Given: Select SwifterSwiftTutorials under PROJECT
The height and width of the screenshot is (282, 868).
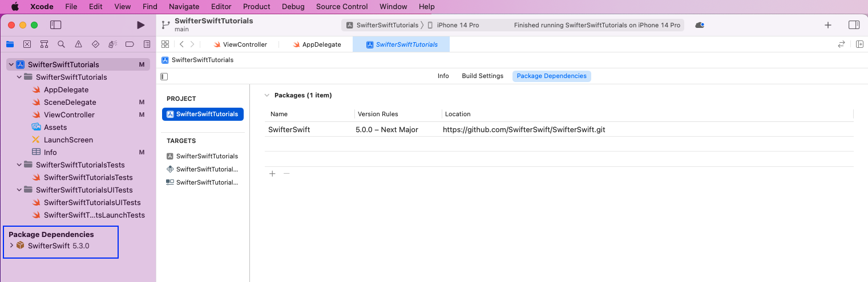Looking at the screenshot, I should (203, 115).
